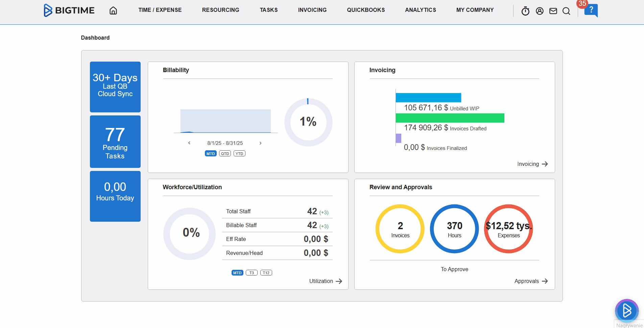Screen dimensions: 644x328
Task: Open Utilization details link
Action: [325, 281]
